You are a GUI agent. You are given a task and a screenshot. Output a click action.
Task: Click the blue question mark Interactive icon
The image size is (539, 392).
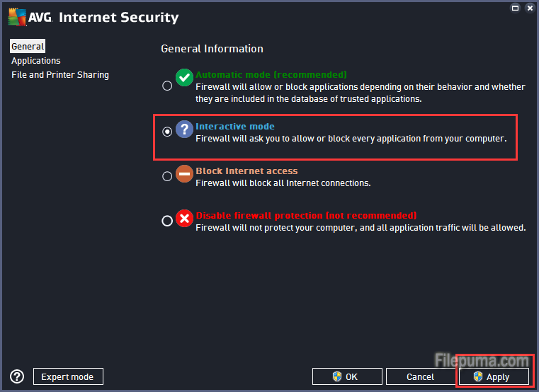tap(184, 129)
